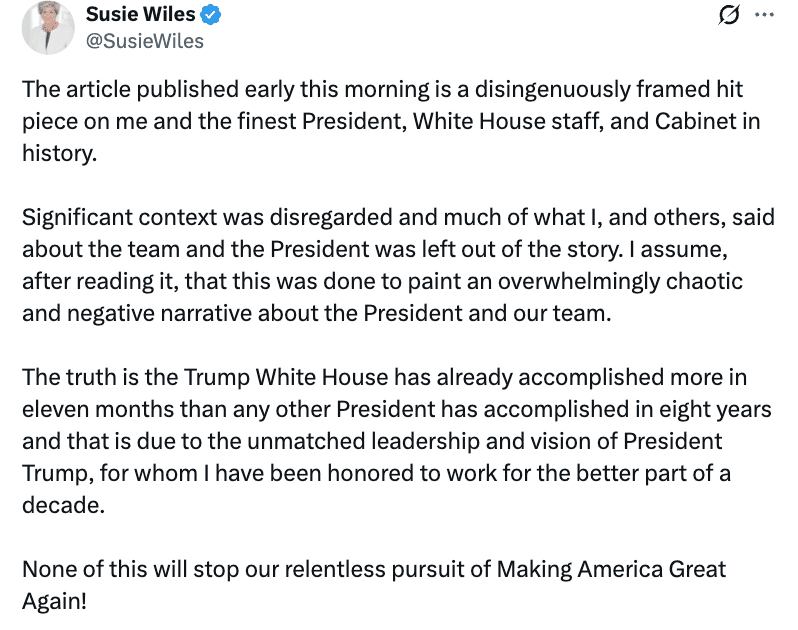Click the word "decade." ending third paragraph
Viewport: 798px width, 630px height.
[62, 506]
